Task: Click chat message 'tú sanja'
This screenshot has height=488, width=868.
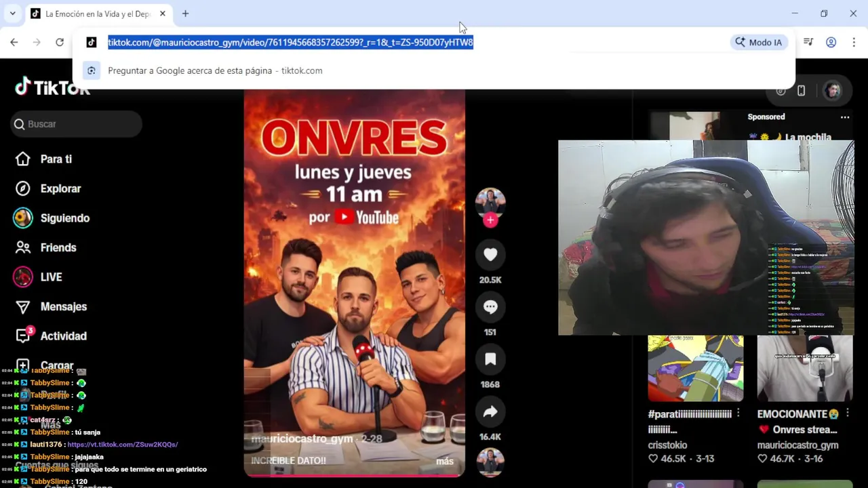Action: (x=87, y=432)
